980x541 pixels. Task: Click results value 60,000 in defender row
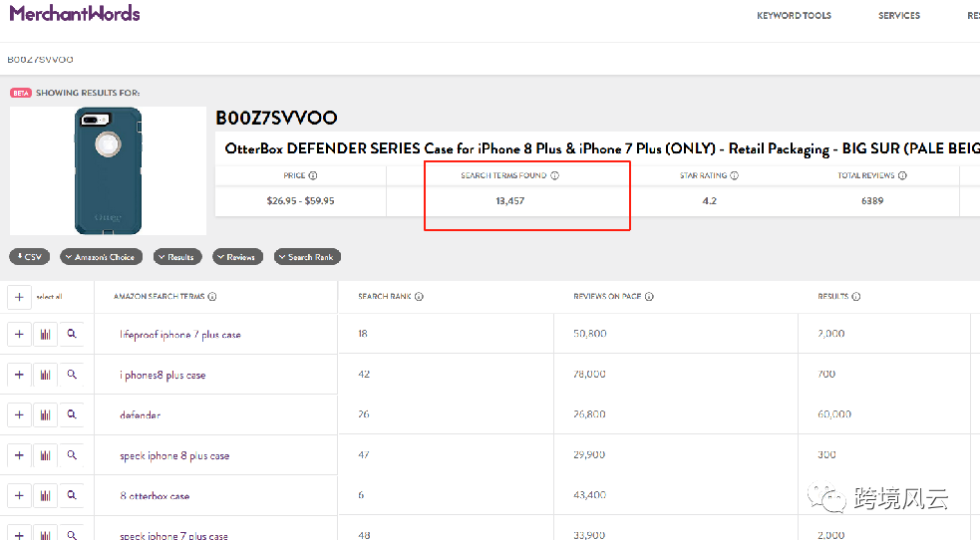coord(834,414)
